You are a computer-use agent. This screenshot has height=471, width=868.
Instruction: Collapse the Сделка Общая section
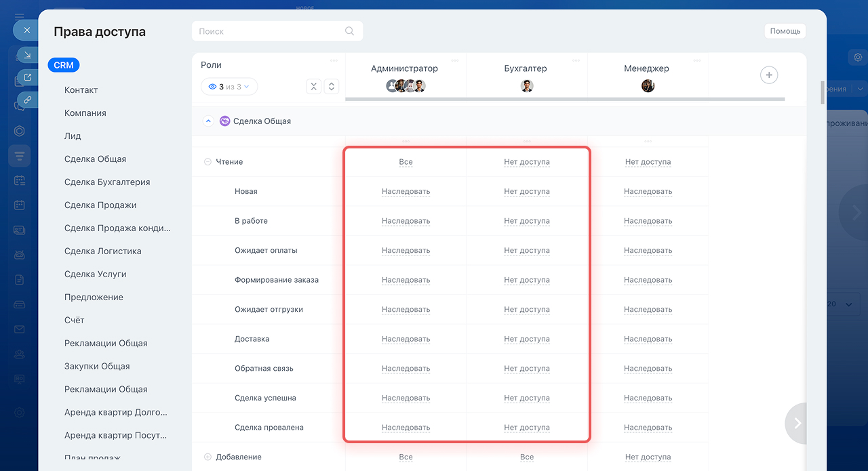point(208,121)
